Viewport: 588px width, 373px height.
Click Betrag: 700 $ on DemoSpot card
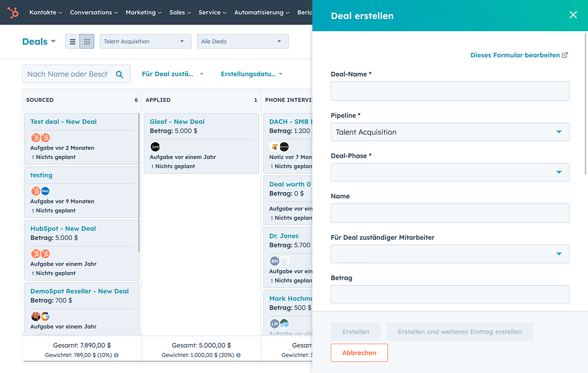point(51,301)
